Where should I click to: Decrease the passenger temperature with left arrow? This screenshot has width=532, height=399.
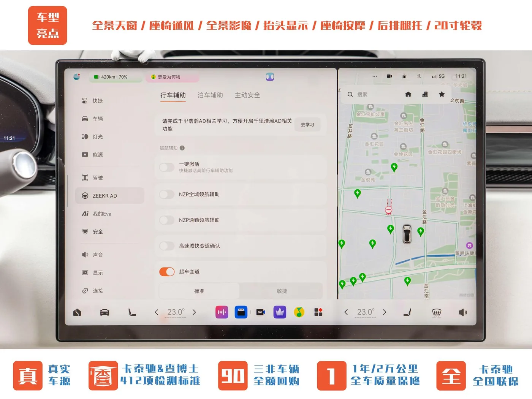(x=346, y=312)
